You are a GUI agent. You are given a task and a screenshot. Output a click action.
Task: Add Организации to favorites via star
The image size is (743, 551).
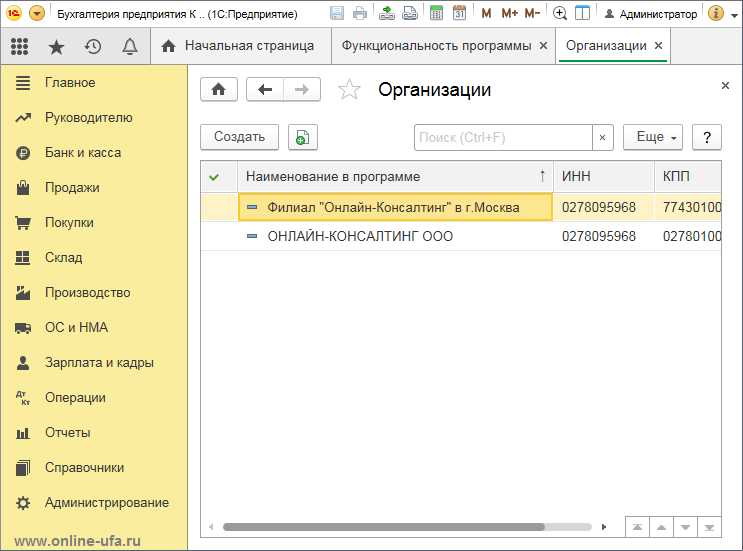349,89
